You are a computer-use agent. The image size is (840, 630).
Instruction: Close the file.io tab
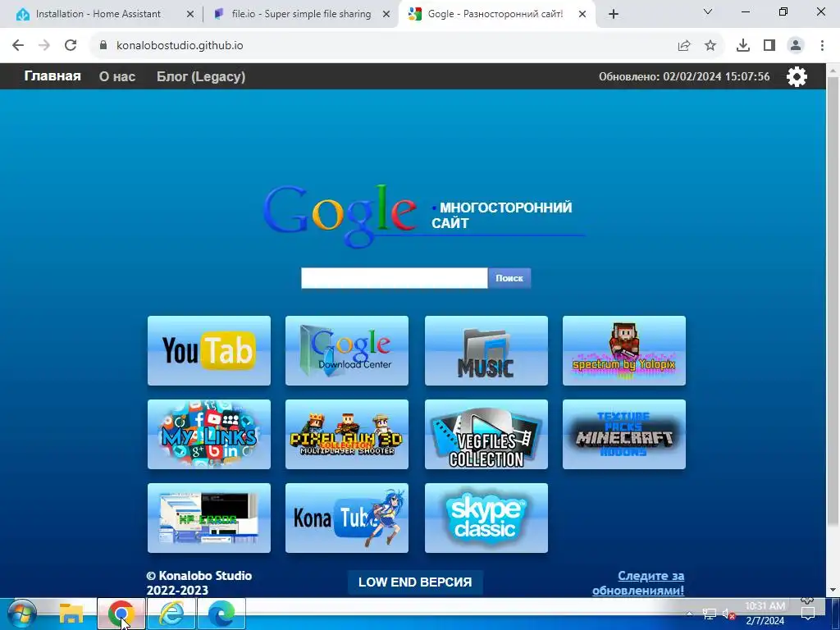(x=386, y=15)
